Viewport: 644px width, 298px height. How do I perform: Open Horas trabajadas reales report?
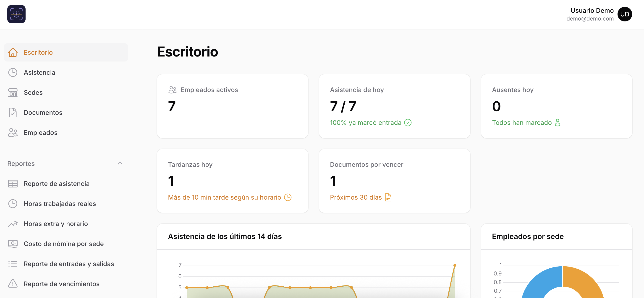coord(66,204)
